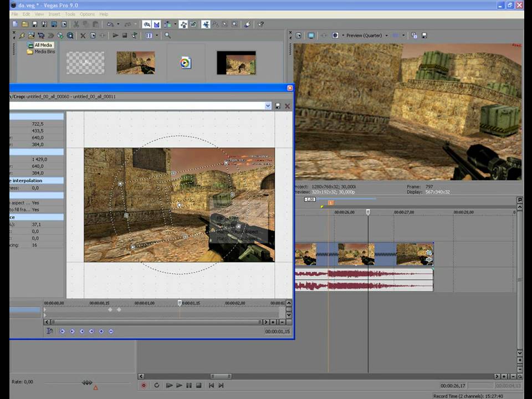
Task: Select the Zoom Edit tool
Action: 234,24
